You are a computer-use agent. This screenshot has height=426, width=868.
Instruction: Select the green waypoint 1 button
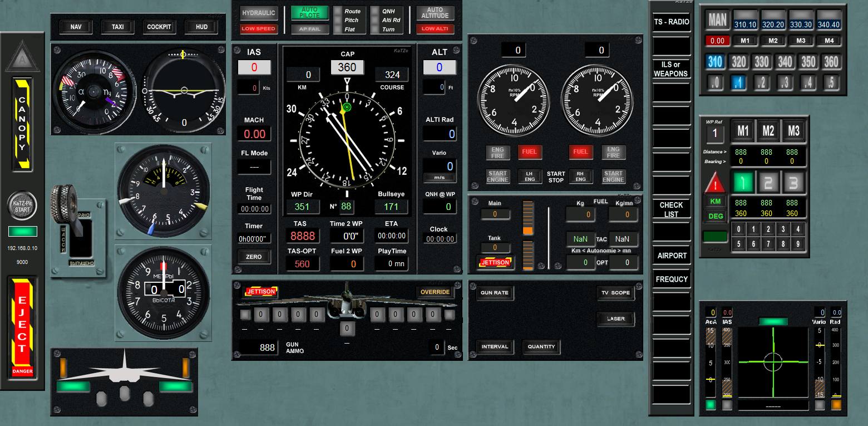(743, 182)
